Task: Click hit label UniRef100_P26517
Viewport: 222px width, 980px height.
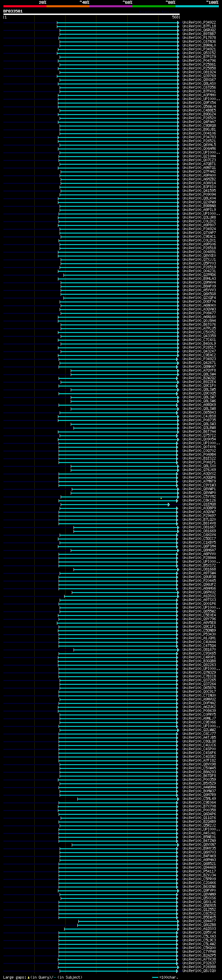Action: coord(199,348)
